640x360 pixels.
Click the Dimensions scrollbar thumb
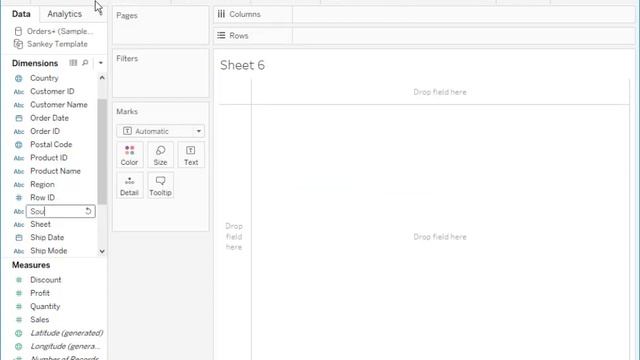[102, 151]
